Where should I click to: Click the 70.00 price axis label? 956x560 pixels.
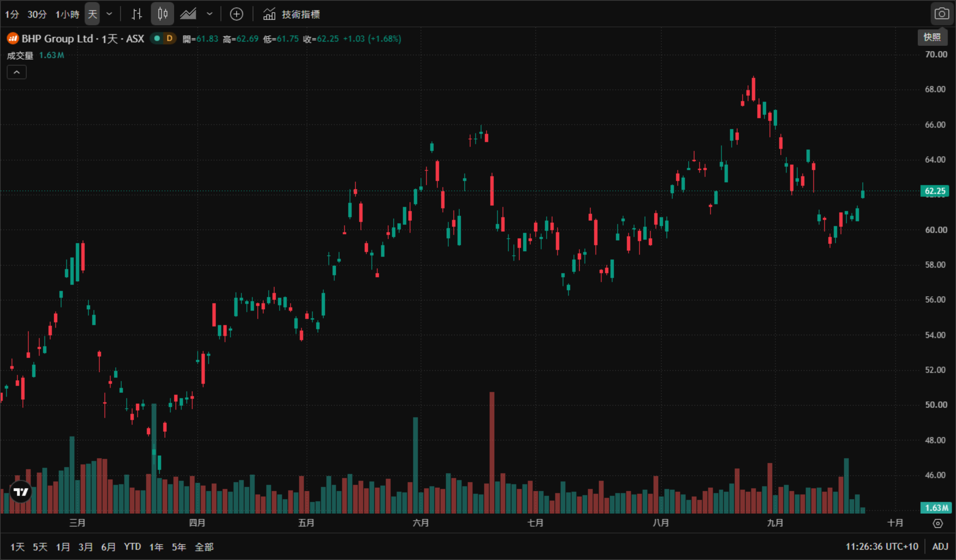[936, 55]
